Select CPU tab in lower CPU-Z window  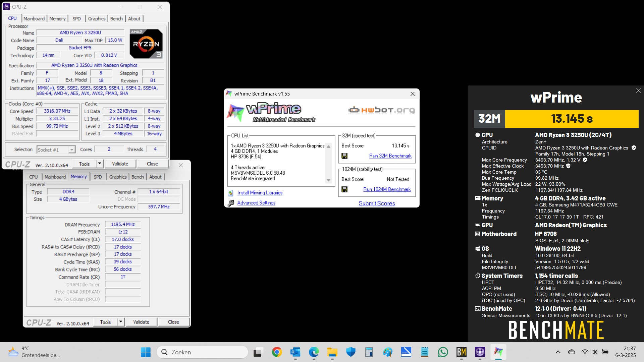coord(34,177)
